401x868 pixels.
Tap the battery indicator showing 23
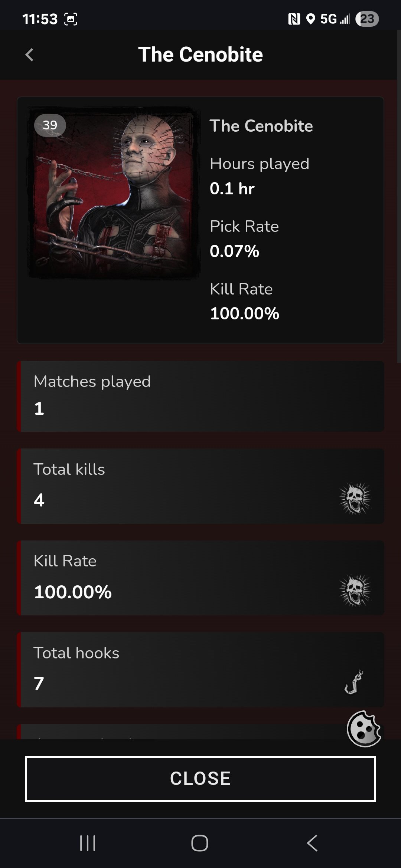(367, 19)
